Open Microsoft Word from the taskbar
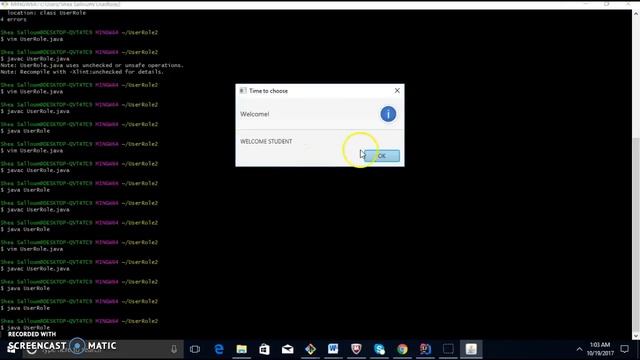The height and width of the screenshot is (360, 640). [x=333, y=349]
